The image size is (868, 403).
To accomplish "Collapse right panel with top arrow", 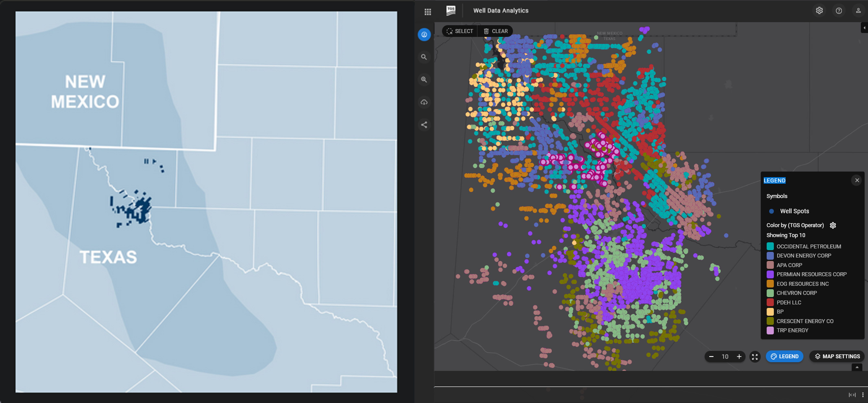I will tap(864, 28).
